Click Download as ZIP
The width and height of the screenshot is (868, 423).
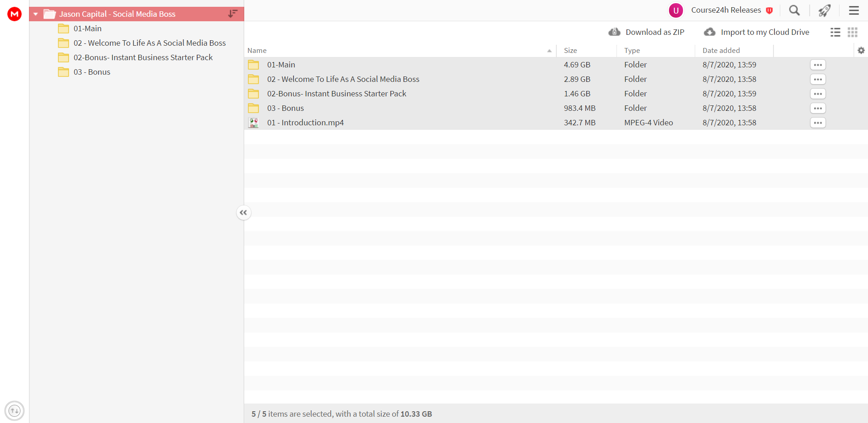[x=646, y=32]
